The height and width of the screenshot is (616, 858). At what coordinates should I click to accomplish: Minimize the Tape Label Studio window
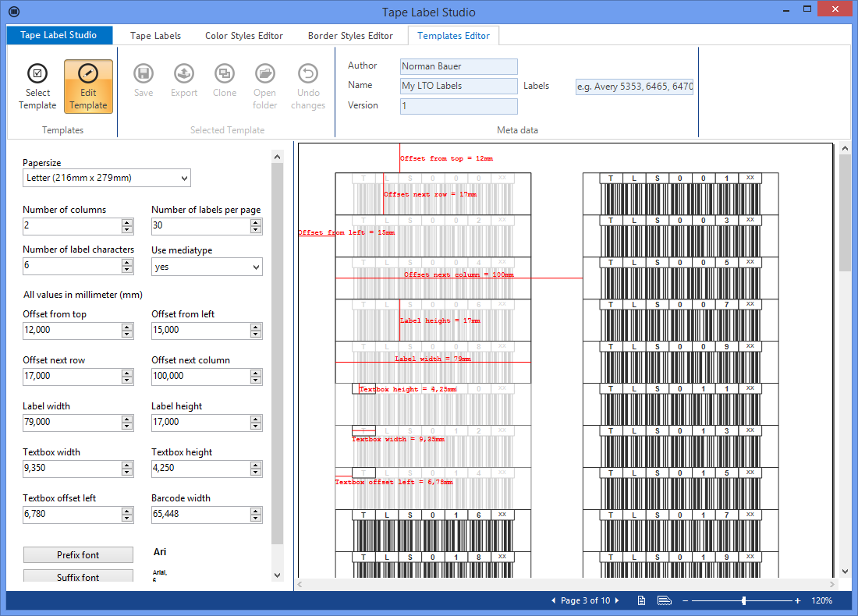coord(786,9)
